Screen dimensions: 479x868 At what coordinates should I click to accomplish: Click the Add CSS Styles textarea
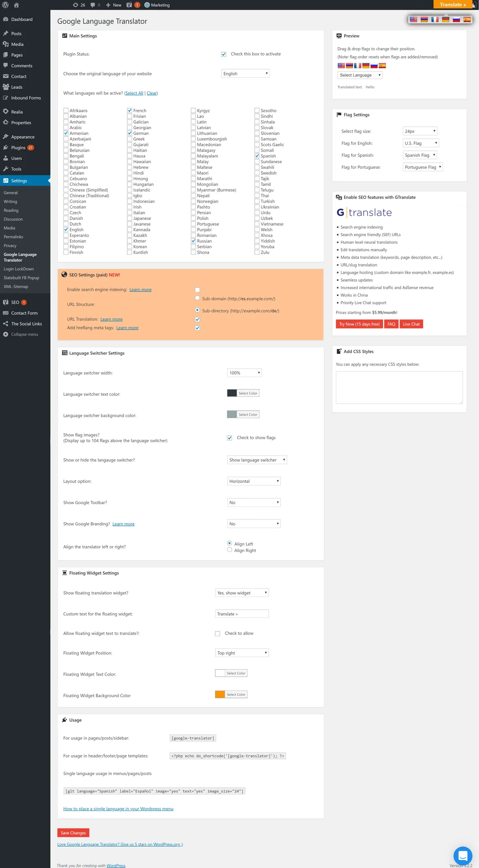click(x=399, y=388)
